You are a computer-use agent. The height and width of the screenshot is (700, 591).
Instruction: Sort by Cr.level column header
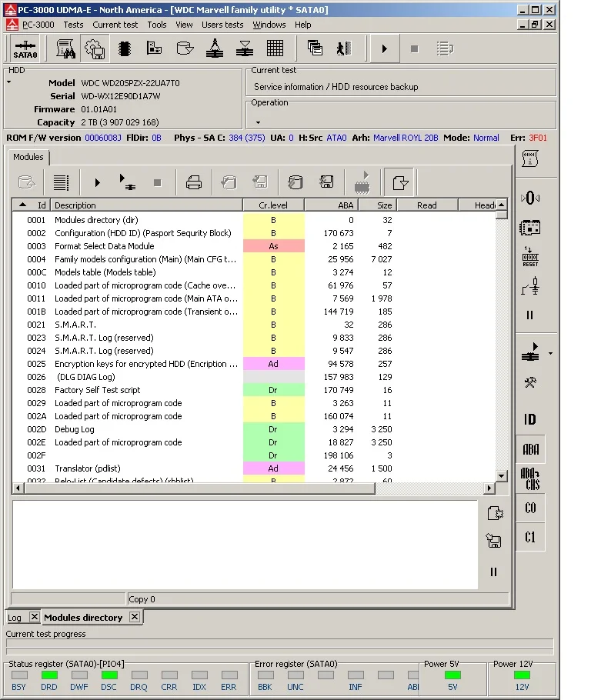tap(273, 205)
